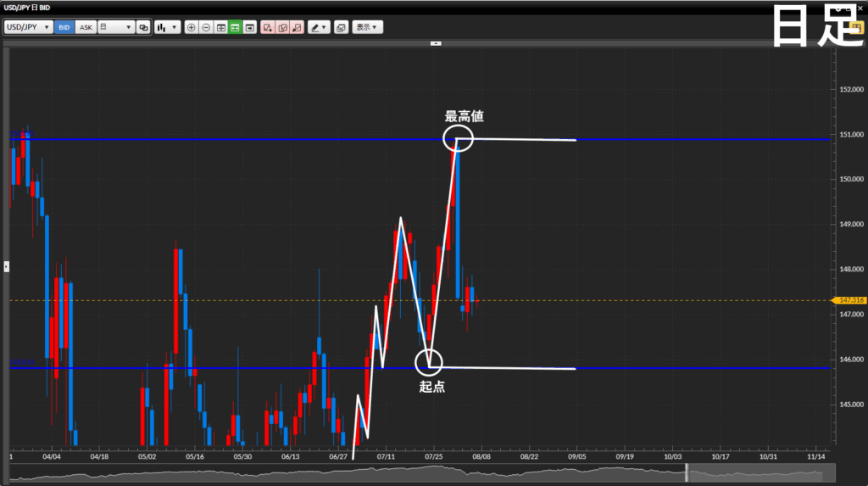The width and height of the screenshot is (868, 486).
Task: Close the chart window
Action: [860, 8]
